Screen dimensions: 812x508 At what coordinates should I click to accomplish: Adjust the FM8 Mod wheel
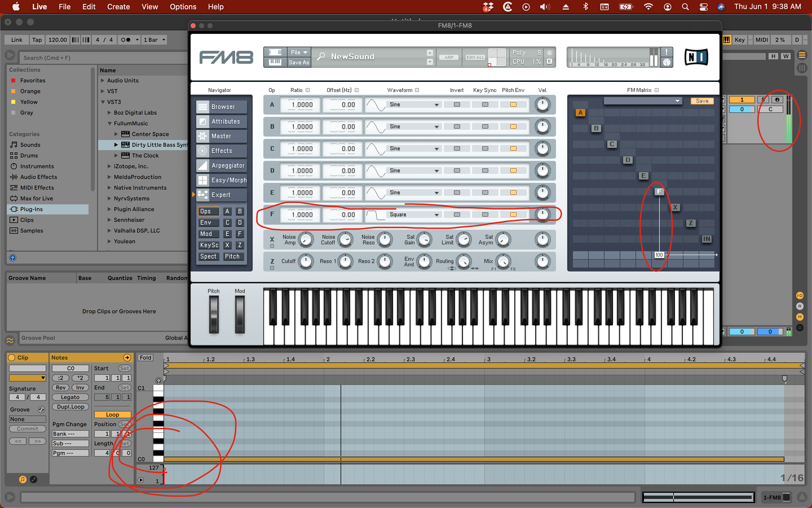(x=240, y=315)
